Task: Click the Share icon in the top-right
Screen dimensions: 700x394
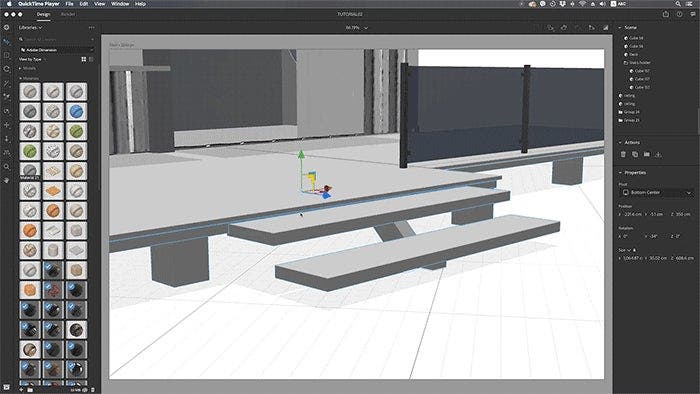Action: 666,14
